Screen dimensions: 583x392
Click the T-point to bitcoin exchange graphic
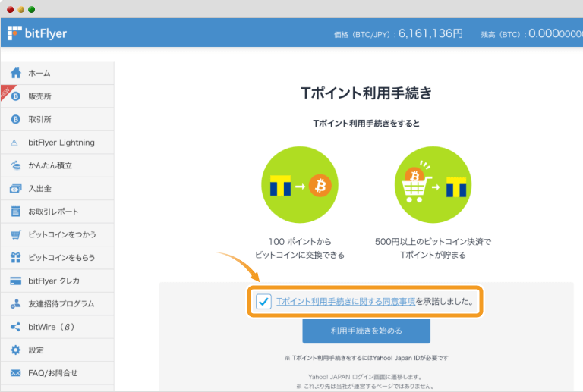300,184
